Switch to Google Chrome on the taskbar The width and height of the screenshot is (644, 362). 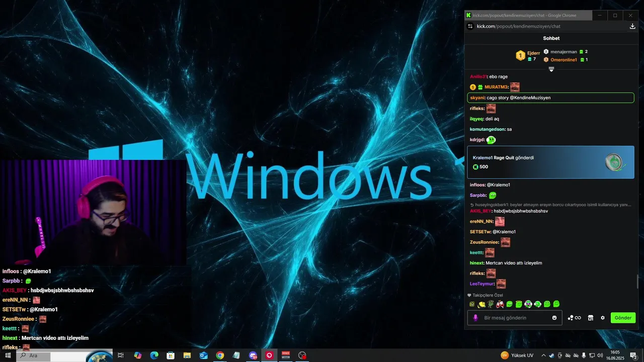(x=220, y=355)
